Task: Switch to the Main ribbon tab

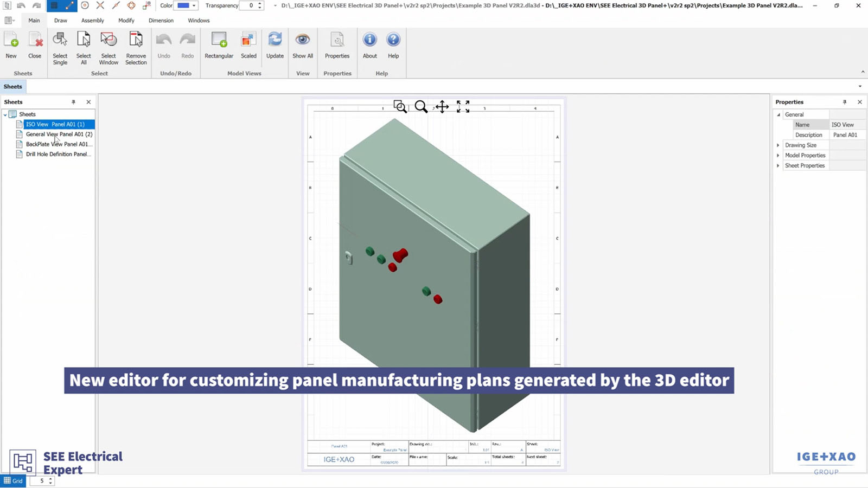Action: [34, 20]
